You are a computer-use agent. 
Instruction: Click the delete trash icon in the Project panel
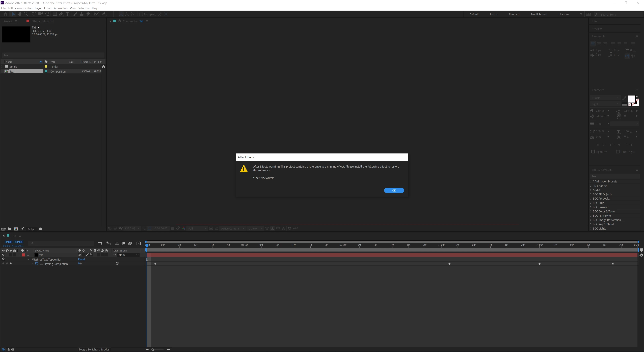pyautogui.click(x=40, y=229)
